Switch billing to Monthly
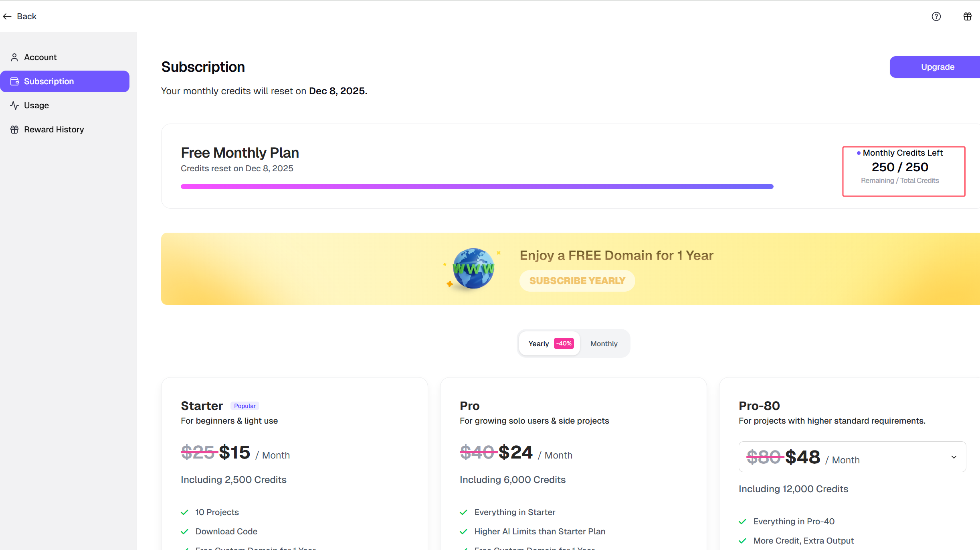The image size is (980, 550). click(x=604, y=344)
